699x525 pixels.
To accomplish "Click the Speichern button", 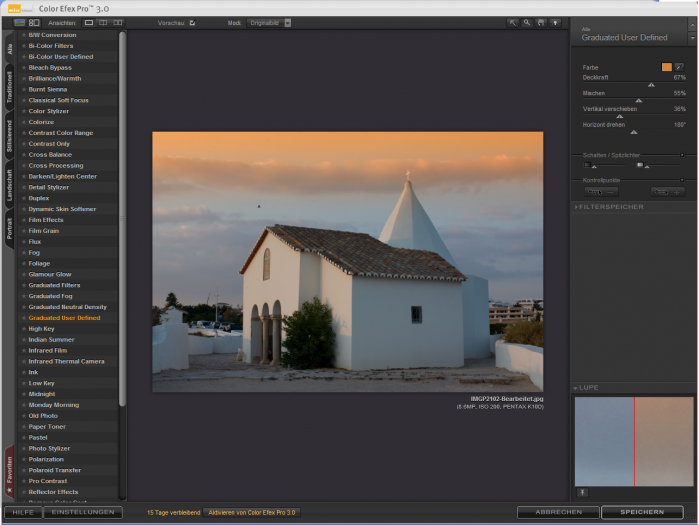I will click(641, 512).
